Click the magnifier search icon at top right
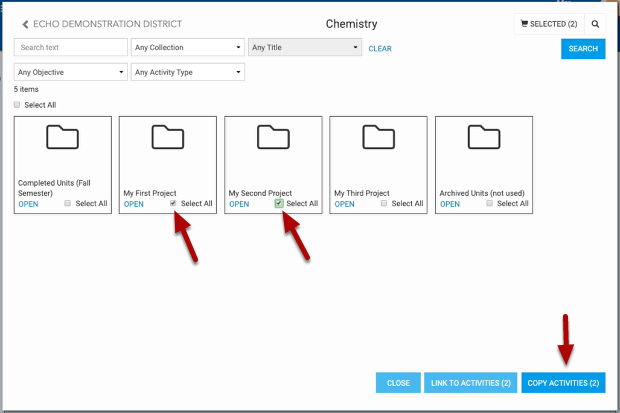 click(595, 23)
